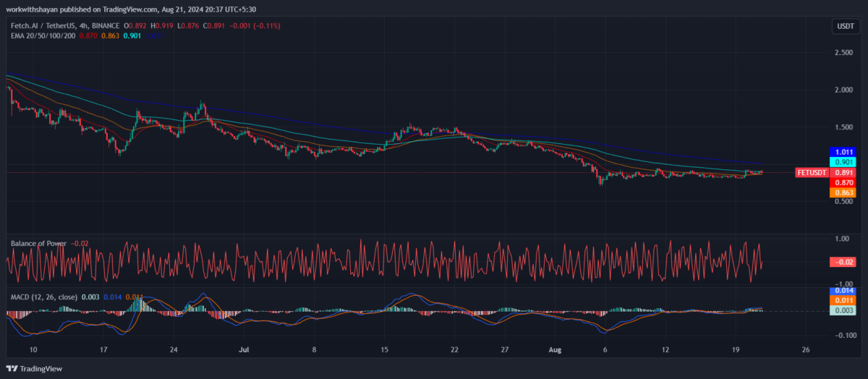Click the red -0.02 Balance of Power tag
868x379 pixels.
[x=844, y=262]
